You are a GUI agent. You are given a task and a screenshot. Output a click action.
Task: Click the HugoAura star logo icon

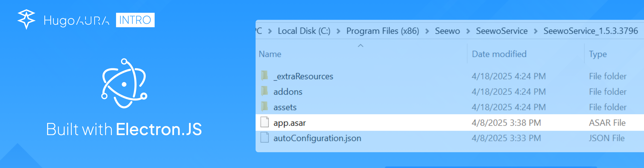coord(26,19)
